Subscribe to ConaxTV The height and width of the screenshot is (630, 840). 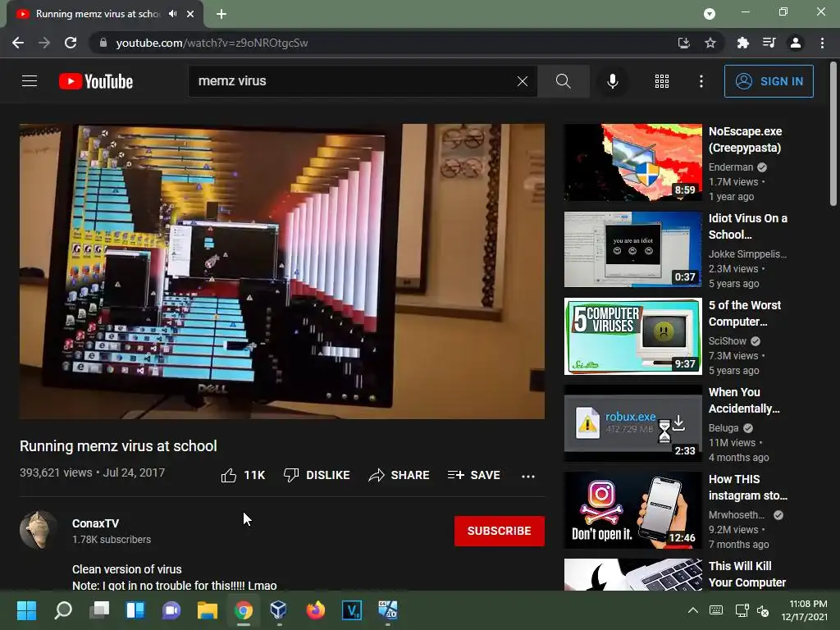[500, 531]
